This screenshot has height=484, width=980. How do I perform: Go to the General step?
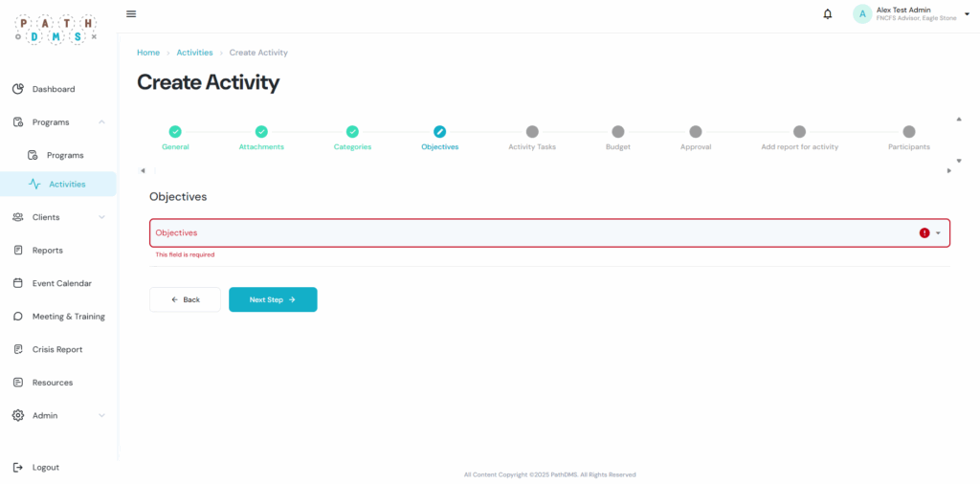(x=175, y=132)
